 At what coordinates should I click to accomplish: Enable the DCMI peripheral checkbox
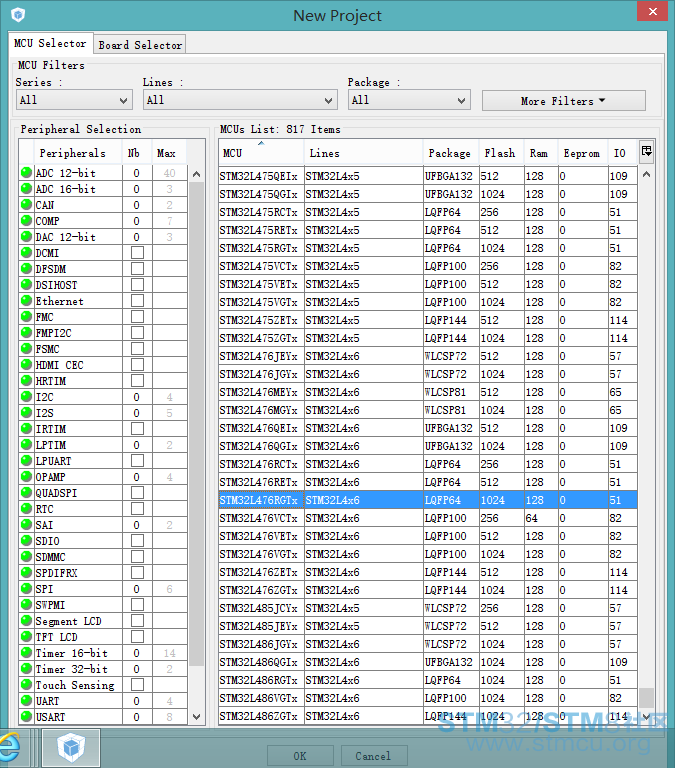138,252
